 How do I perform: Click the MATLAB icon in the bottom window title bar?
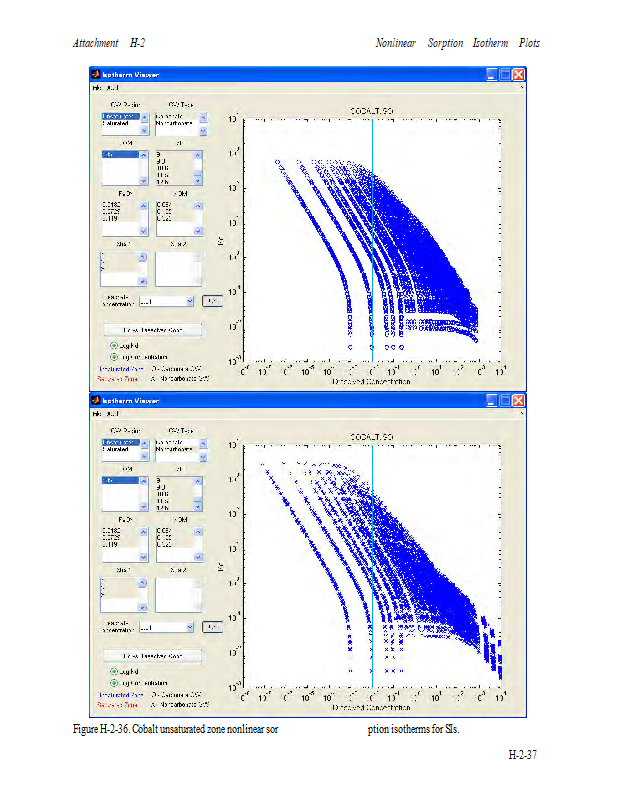(96, 400)
